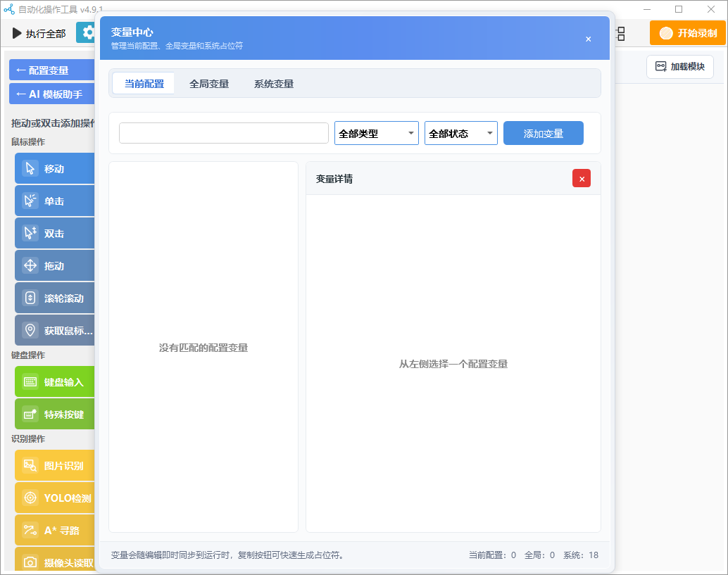The image size is (728, 575).
Task: Select the A* 寻路 pathfinding action
Action: (55, 531)
